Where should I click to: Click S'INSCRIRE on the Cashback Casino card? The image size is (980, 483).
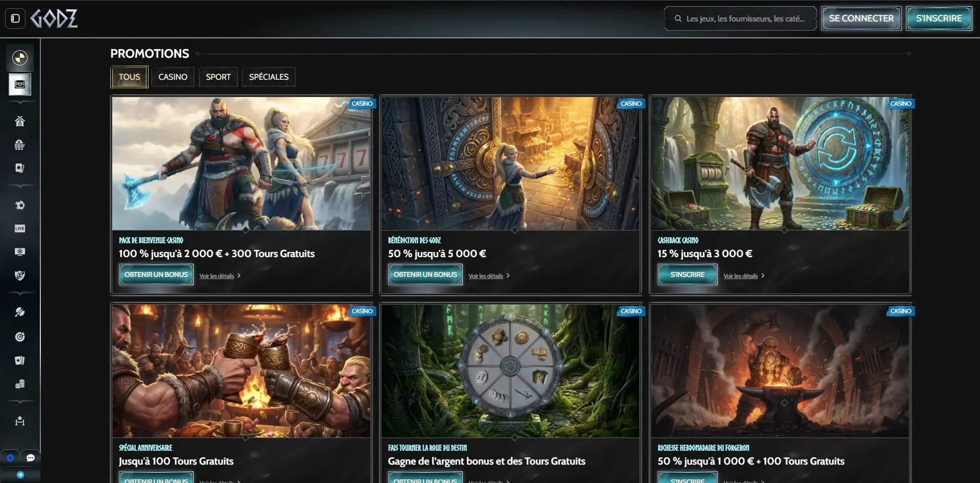point(687,274)
